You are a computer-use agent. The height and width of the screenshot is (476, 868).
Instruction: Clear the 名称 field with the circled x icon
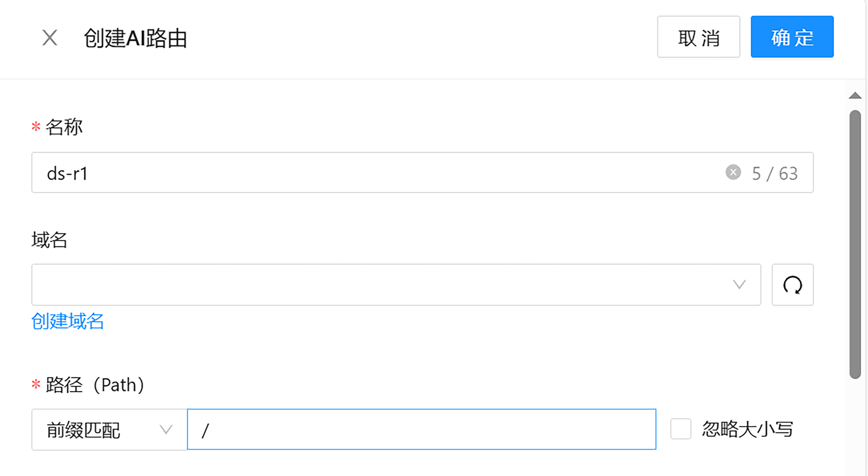click(x=733, y=172)
